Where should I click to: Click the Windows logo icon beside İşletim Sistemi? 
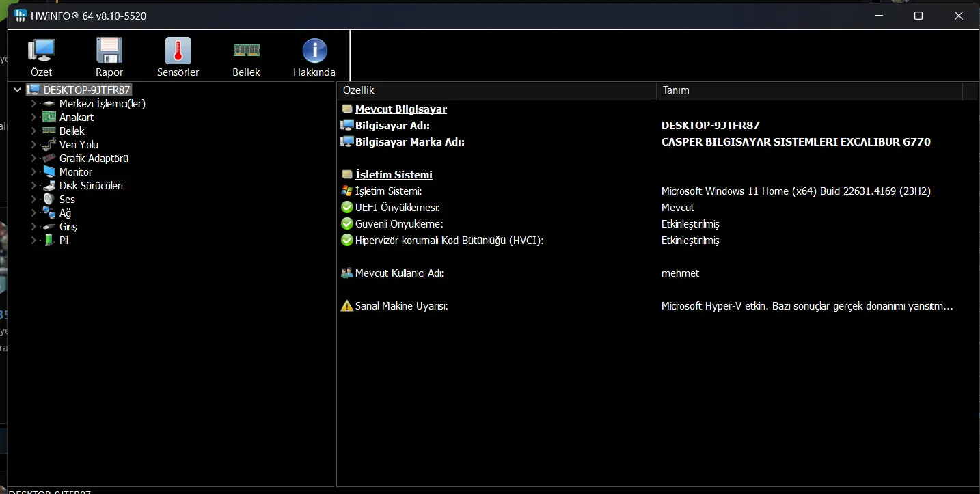[347, 191]
